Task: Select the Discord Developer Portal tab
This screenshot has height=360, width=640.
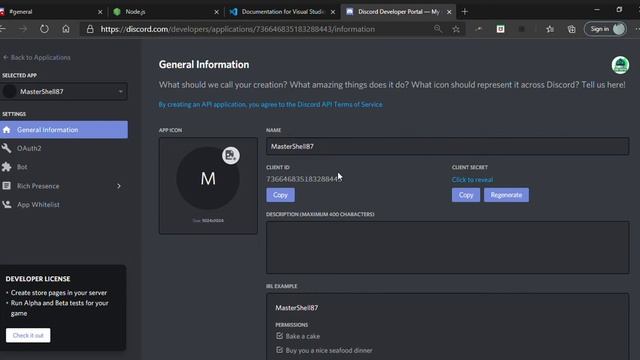Action: pyautogui.click(x=398, y=12)
